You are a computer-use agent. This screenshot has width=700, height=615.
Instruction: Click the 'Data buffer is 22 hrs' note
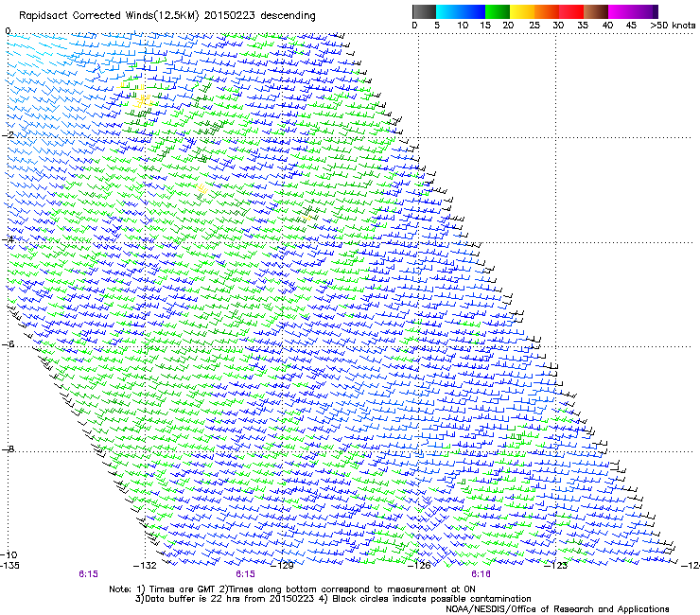pyautogui.click(x=194, y=599)
